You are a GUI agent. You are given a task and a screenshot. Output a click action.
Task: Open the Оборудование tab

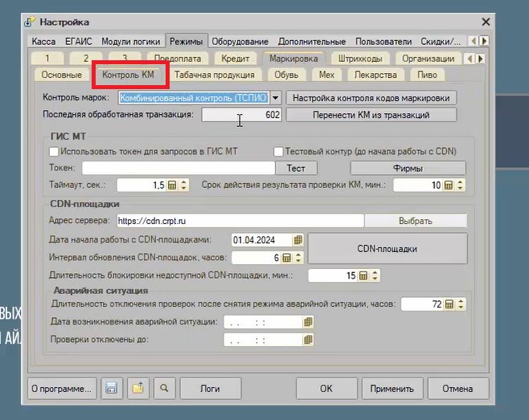[240, 42]
